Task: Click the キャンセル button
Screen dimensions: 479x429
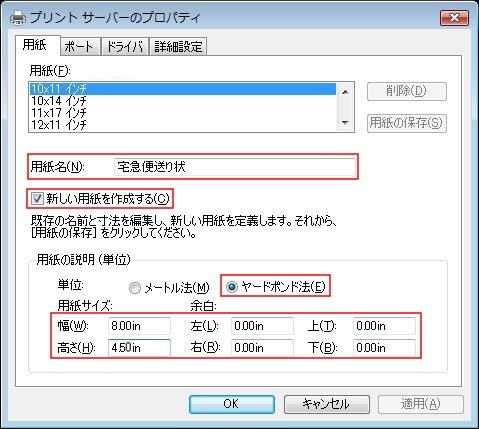Action: [327, 404]
